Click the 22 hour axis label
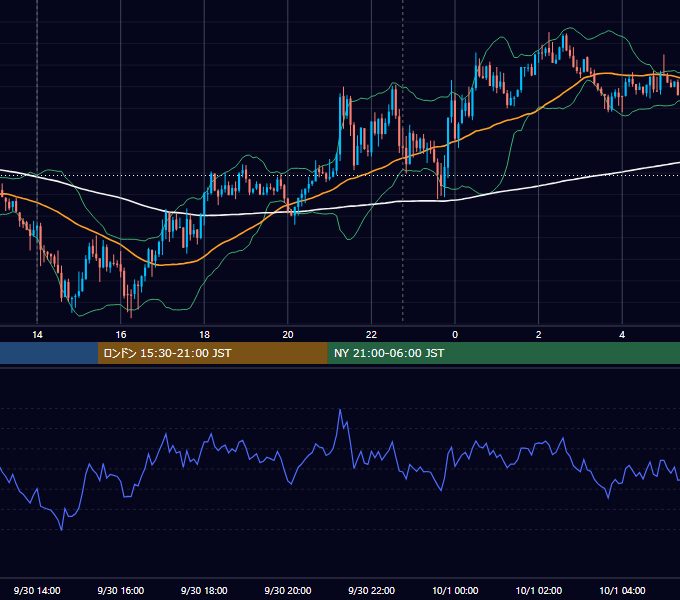This screenshot has width=680, height=600. click(x=371, y=335)
